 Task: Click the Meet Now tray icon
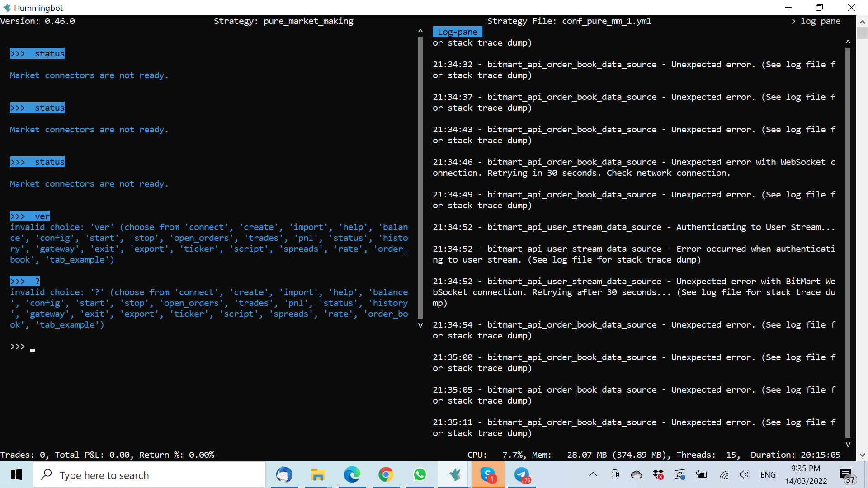(615, 474)
